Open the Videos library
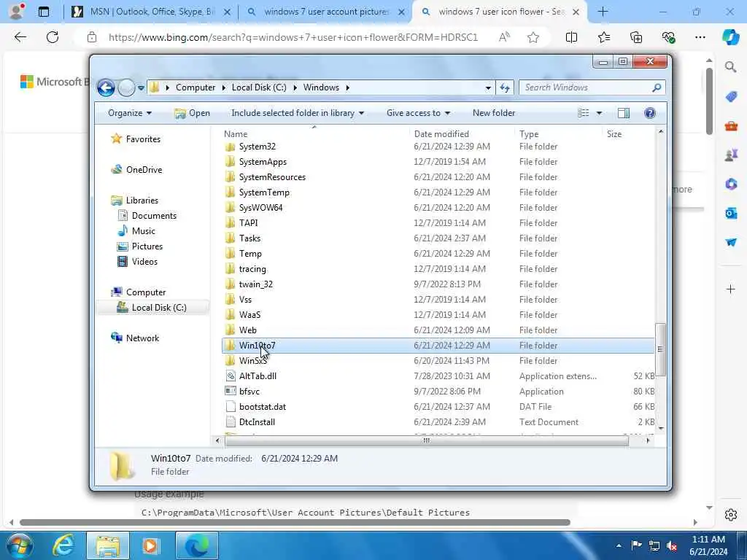747x560 pixels. [x=137, y=262]
